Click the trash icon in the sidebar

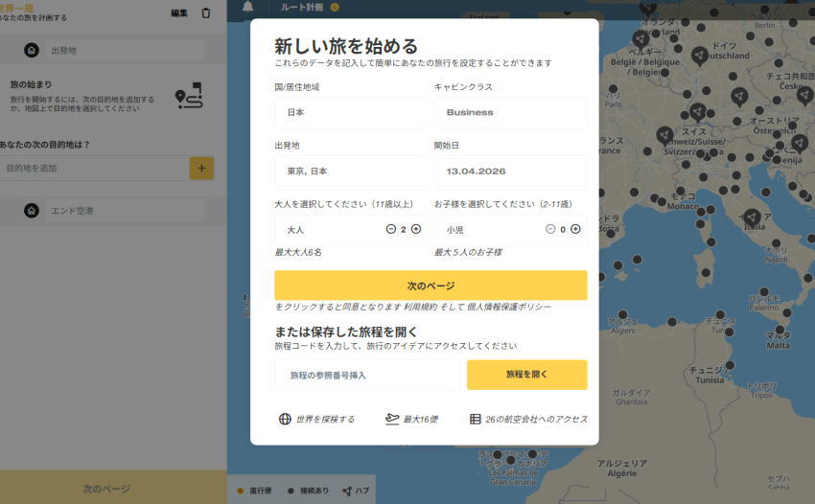pyautogui.click(x=205, y=12)
